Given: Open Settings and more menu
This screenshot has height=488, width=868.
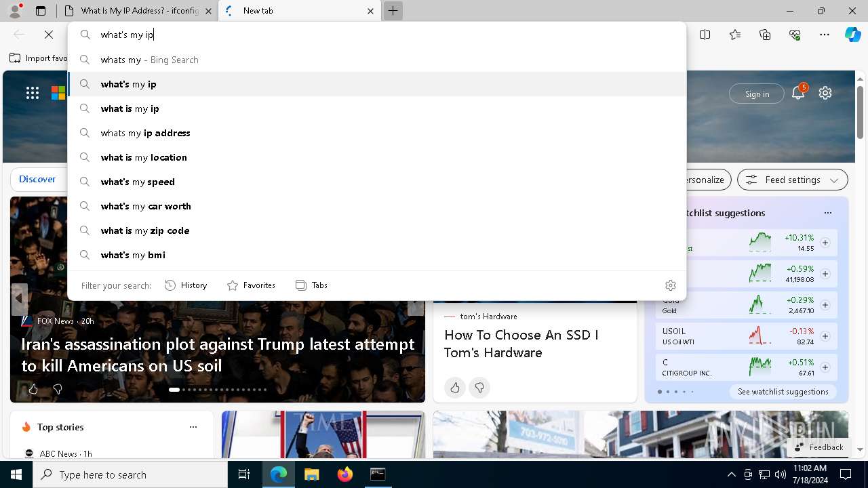Looking at the screenshot, I should coord(825,35).
